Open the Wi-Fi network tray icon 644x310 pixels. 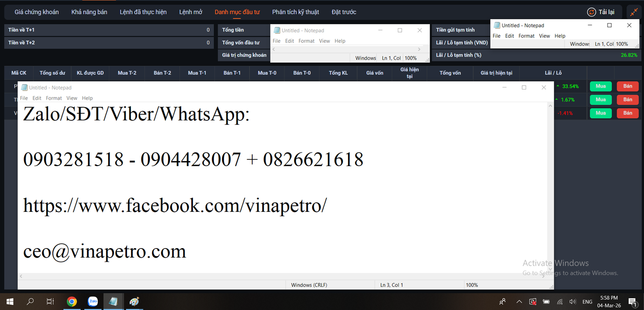click(559, 302)
